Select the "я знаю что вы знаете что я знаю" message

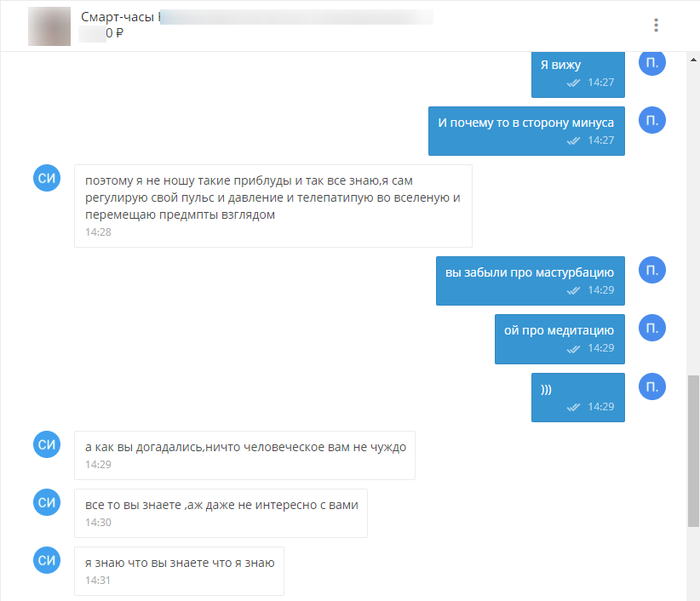point(179,571)
